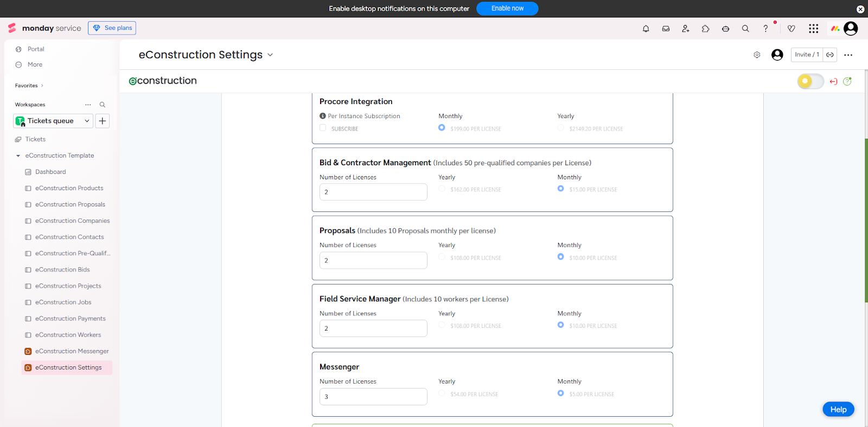868x427 pixels.
Task: Open eConstruction Proposals in sidebar
Action: point(70,204)
